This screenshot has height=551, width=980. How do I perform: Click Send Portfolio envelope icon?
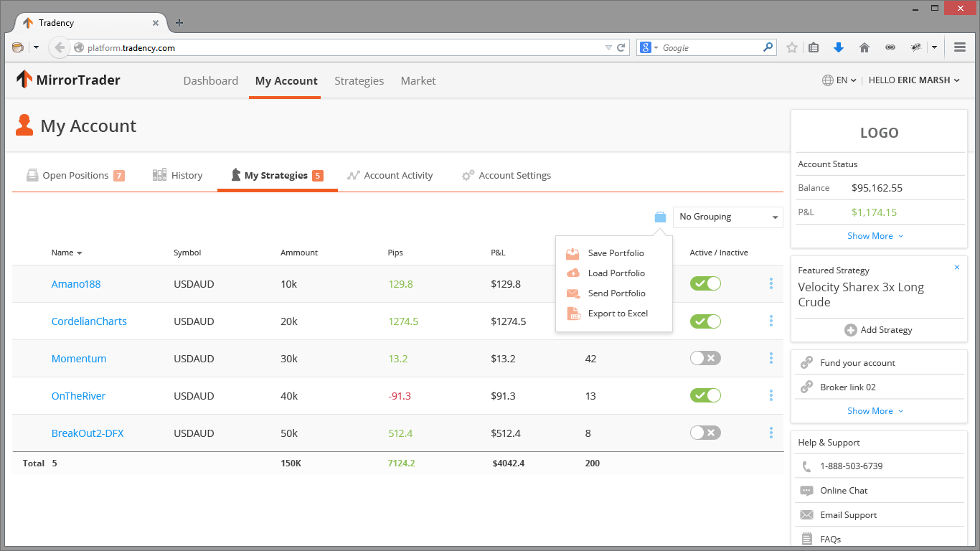click(x=573, y=293)
